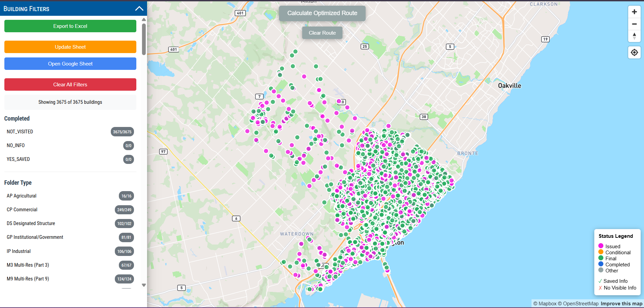Image resolution: width=644 pixels, height=308 pixels.
Task: Toggle the NOT_VISITED completed filter
Action: click(70, 132)
